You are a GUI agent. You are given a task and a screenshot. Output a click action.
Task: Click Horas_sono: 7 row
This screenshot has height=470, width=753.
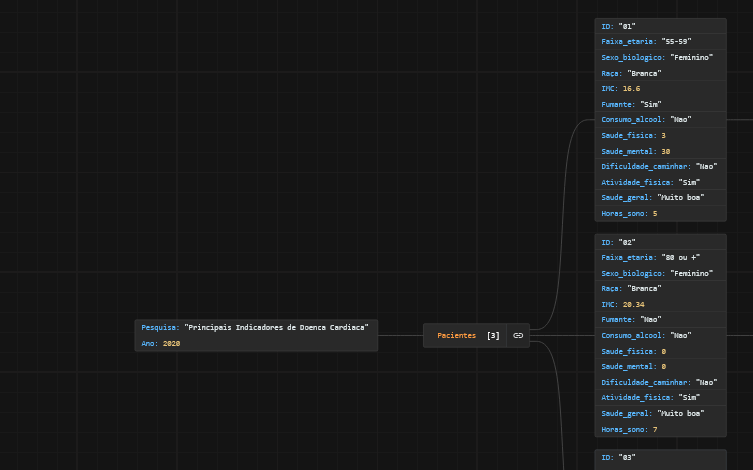(x=660, y=430)
